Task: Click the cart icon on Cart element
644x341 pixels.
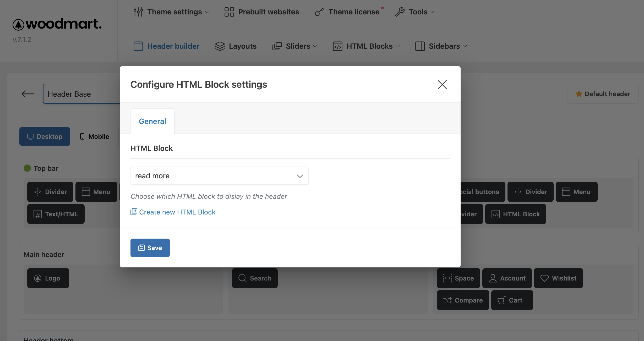Action: coord(501,300)
